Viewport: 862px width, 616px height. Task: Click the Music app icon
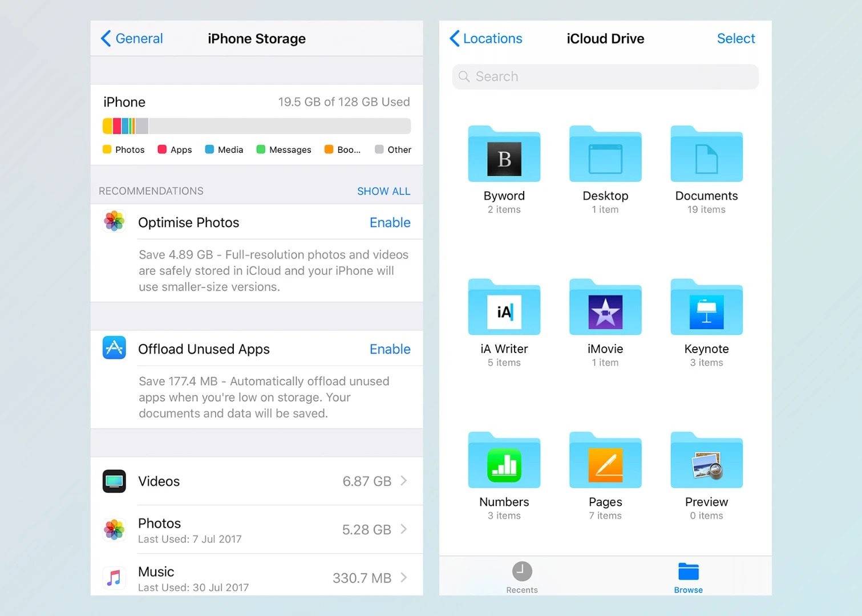click(x=114, y=578)
